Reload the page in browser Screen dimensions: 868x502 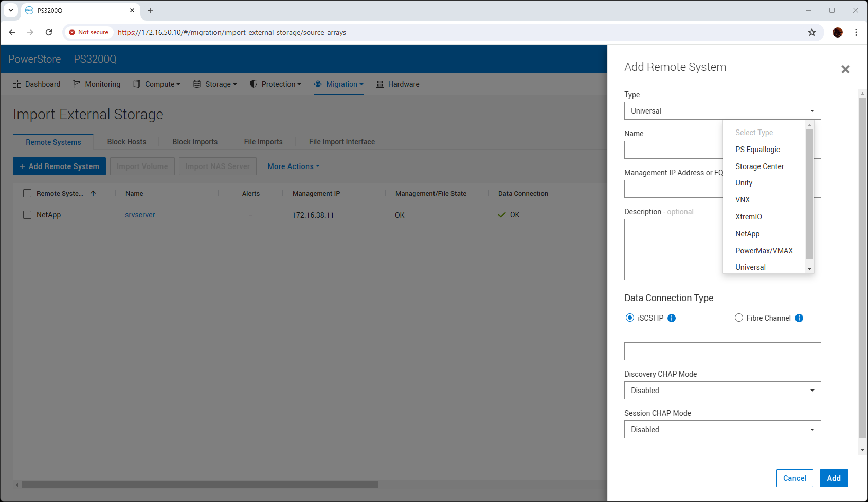coord(49,32)
